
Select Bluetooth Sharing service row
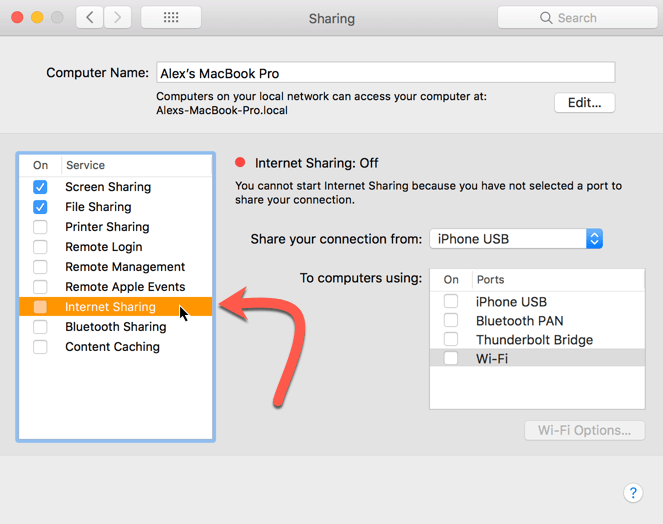pyautogui.click(x=115, y=327)
